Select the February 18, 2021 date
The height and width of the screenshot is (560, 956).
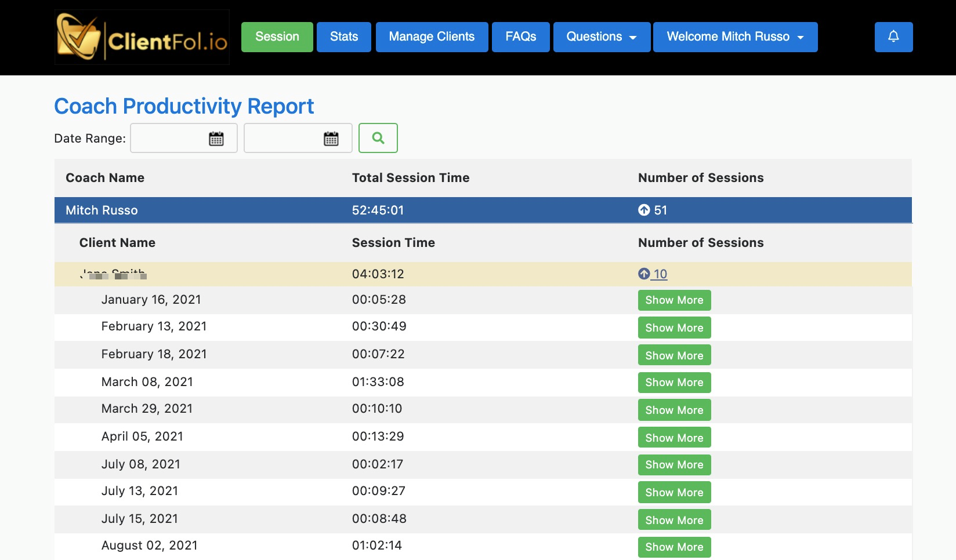click(154, 354)
